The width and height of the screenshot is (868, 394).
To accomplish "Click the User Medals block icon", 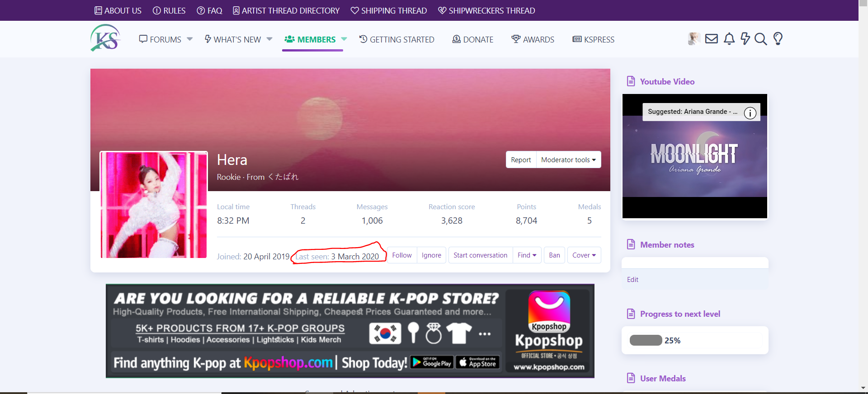I will point(631,378).
